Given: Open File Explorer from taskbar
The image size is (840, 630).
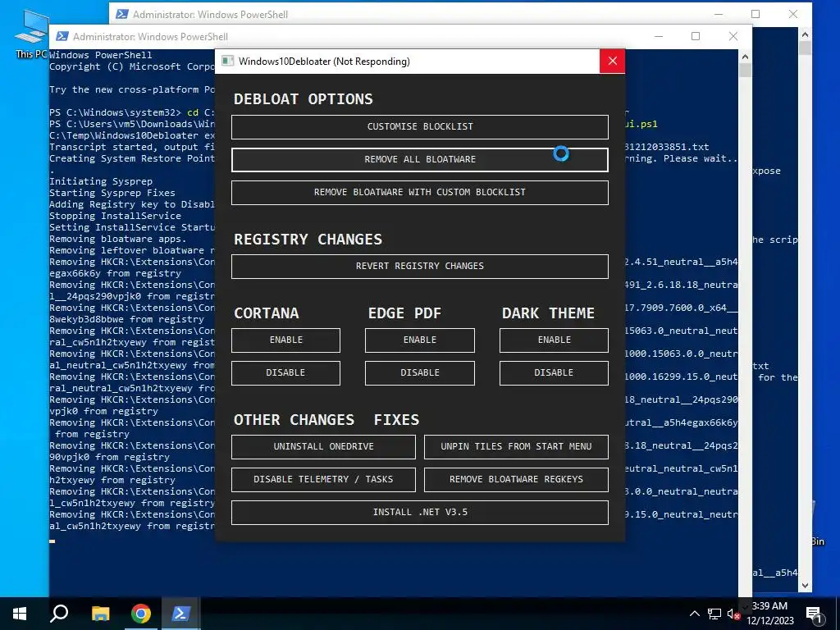Looking at the screenshot, I should pyautogui.click(x=100, y=614).
